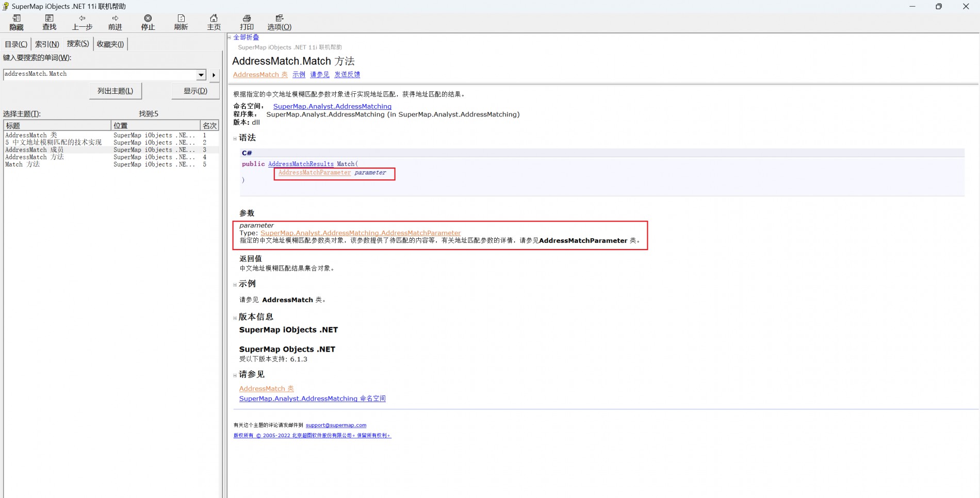Collapse the 请参见 section

pyautogui.click(x=235, y=375)
